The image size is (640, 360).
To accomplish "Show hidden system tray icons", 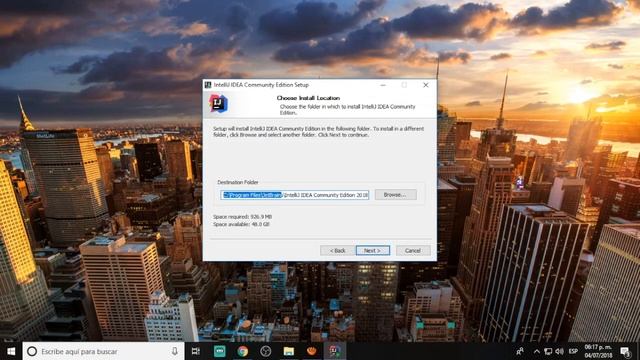I will [537, 351].
